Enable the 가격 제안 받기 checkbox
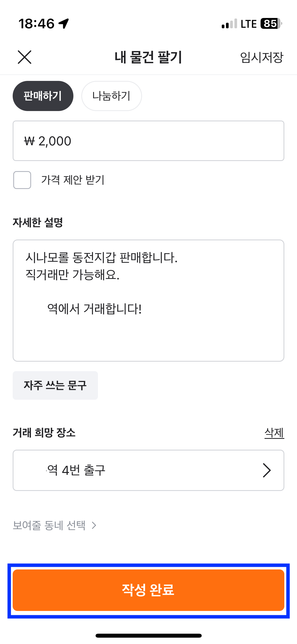 (22, 181)
